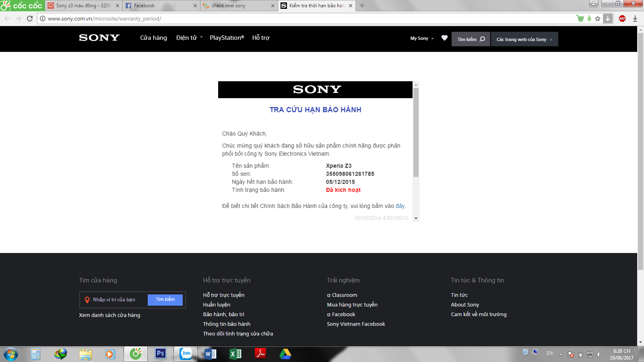Open the Tin tức footer link
This screenshot has height=362, width=644.
[459, 295]
